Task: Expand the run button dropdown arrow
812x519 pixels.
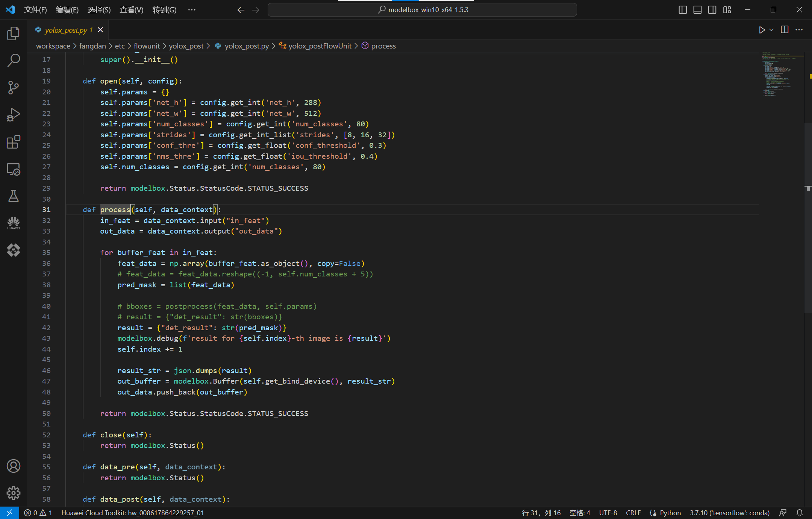Action: click(x=771, y=30)
